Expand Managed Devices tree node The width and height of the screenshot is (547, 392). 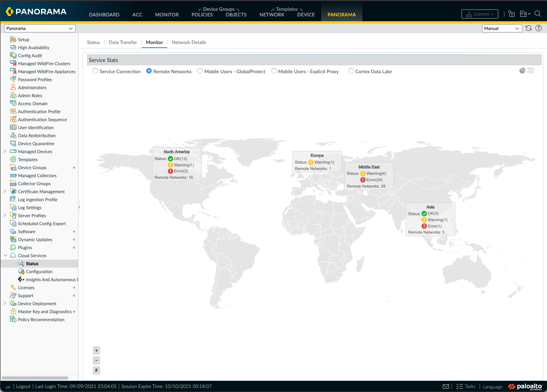point(5,151)
